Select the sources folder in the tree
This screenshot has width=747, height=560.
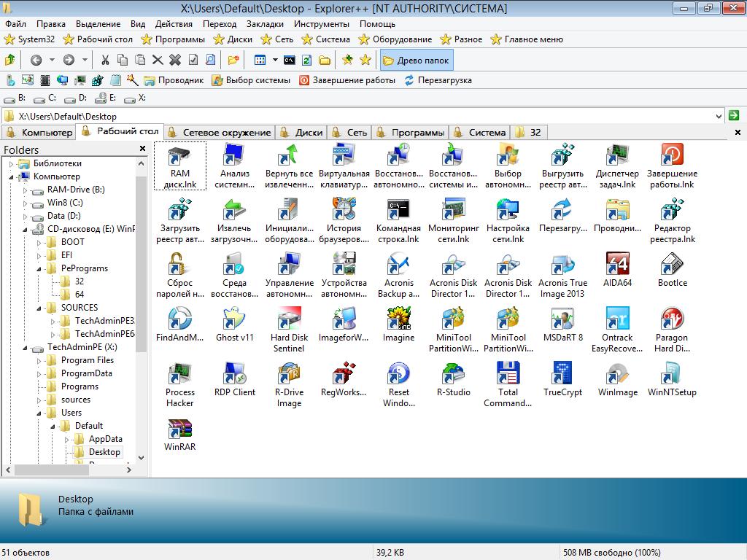click(x=76, y=400)
